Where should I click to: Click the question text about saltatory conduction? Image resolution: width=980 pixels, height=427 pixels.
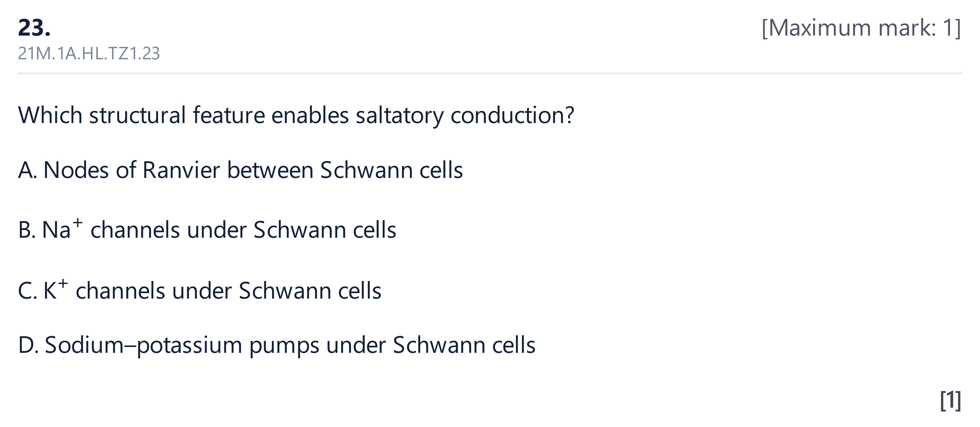pos(296,115)
